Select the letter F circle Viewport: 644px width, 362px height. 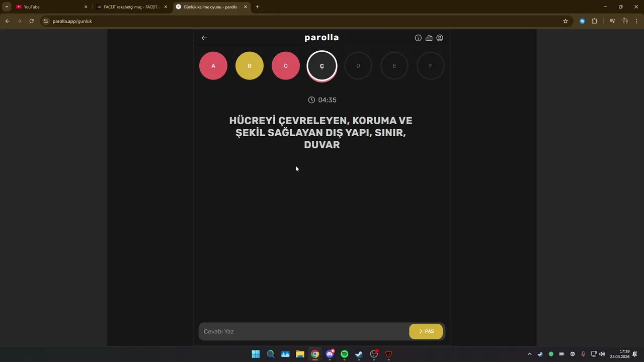click(431, 66)
